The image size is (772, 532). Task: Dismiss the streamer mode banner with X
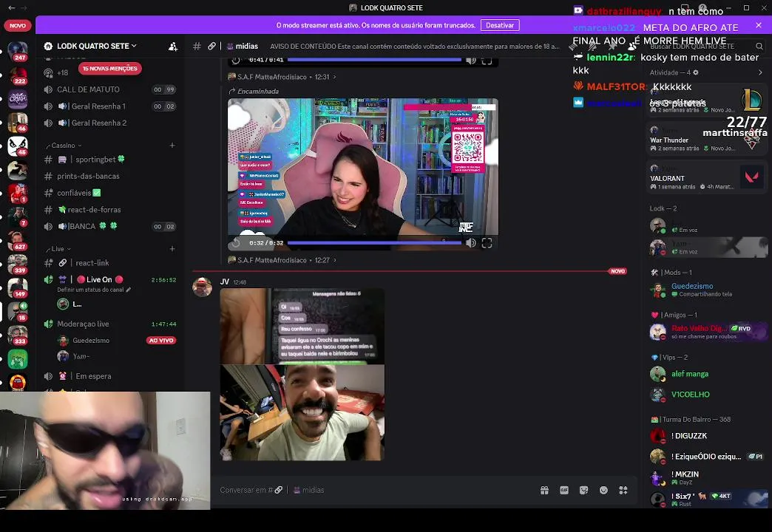(758, 25)
